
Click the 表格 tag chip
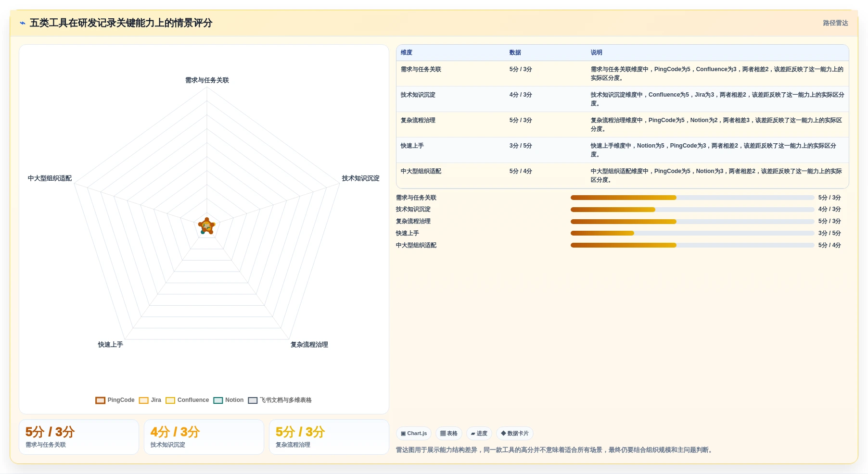click(x=449, y=434)
